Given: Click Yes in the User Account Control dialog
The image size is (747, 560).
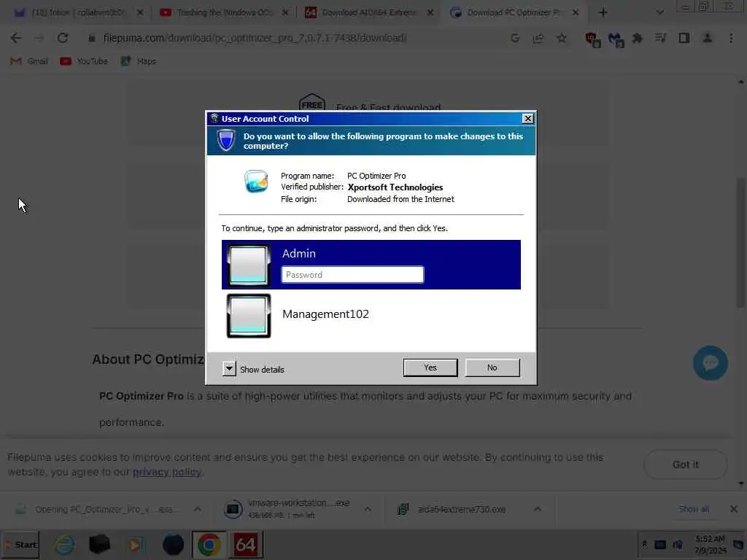Looking at the screenshot, I should click(430, 367).
